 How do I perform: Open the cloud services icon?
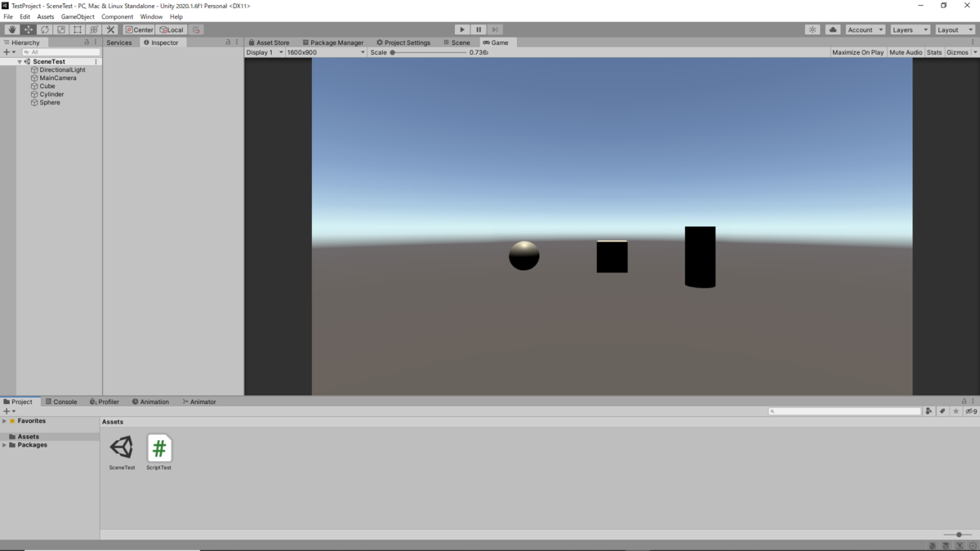click(833, 29)
